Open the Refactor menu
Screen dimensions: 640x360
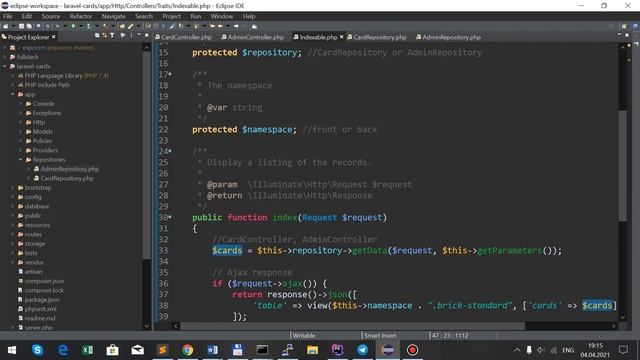[x=81, y=16]
